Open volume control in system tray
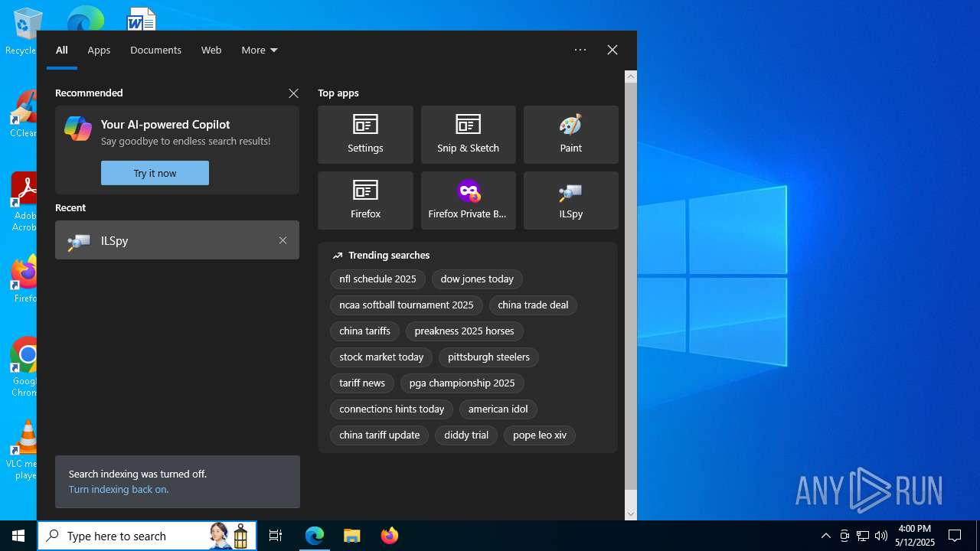 881,536
